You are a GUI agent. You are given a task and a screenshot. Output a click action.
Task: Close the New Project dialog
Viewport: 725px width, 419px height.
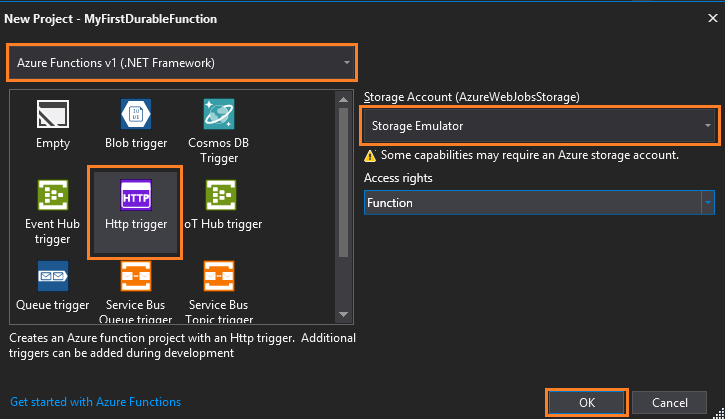(x=713, y=18)
